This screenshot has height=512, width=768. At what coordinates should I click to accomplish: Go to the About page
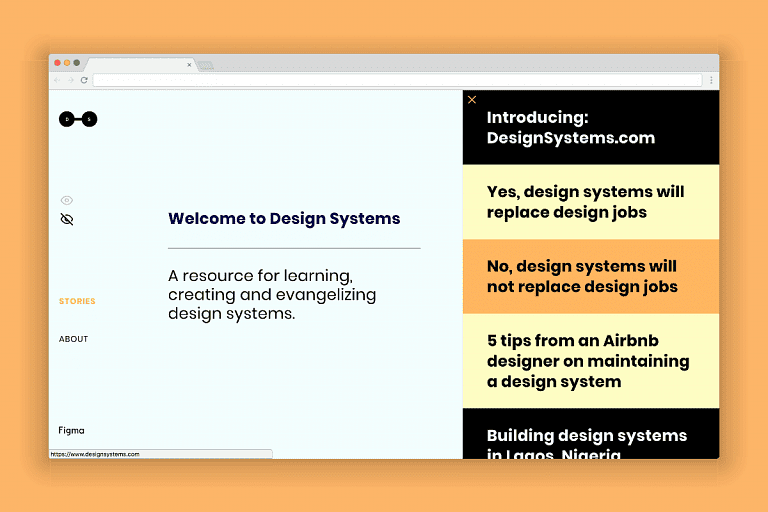73,339
